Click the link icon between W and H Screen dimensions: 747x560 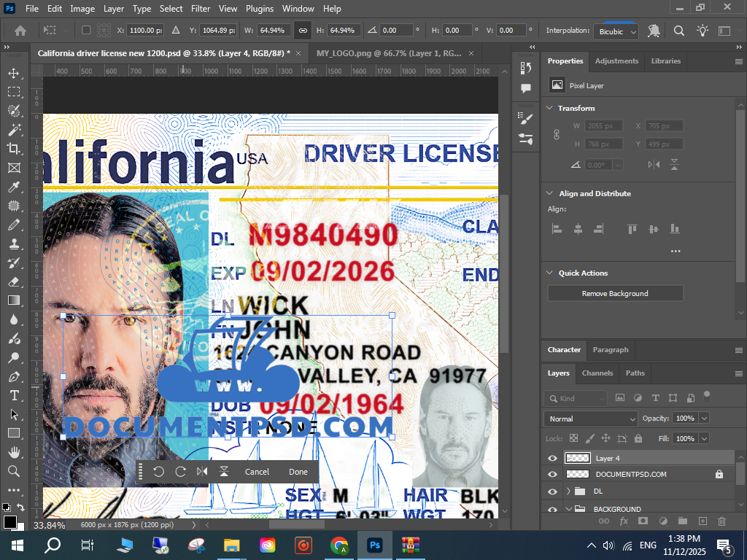(x=302, y=31)
